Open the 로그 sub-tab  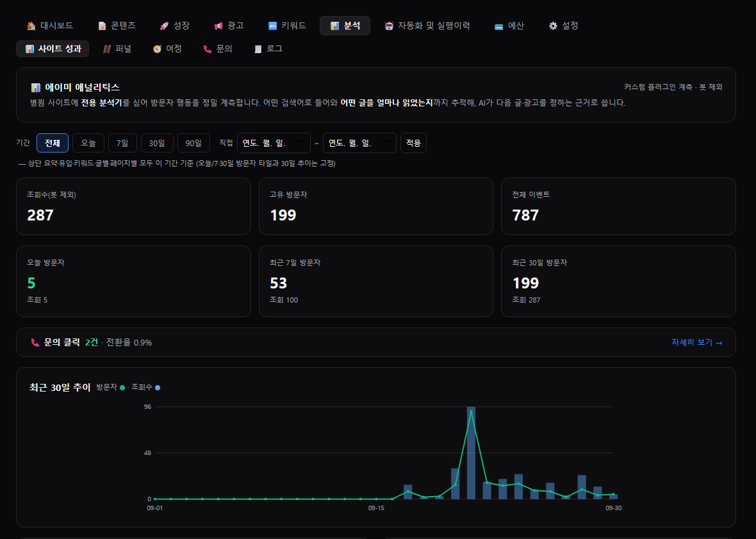268,49
